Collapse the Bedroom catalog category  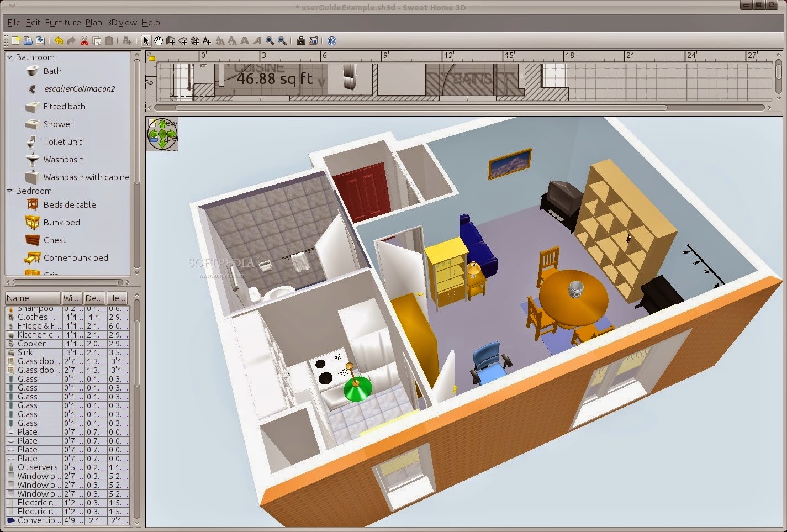(x=9, y=191)
